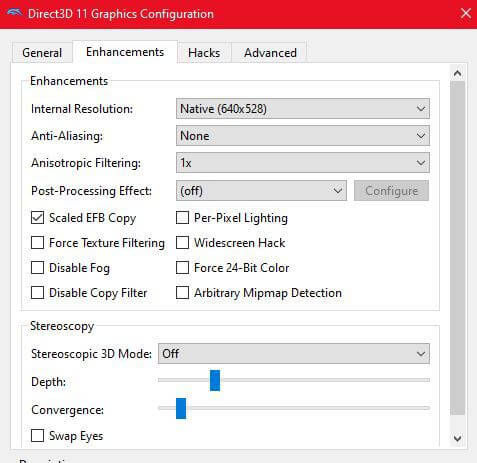Click the Convergence slider handle
The image size is (477, 463).
(181, 408)
